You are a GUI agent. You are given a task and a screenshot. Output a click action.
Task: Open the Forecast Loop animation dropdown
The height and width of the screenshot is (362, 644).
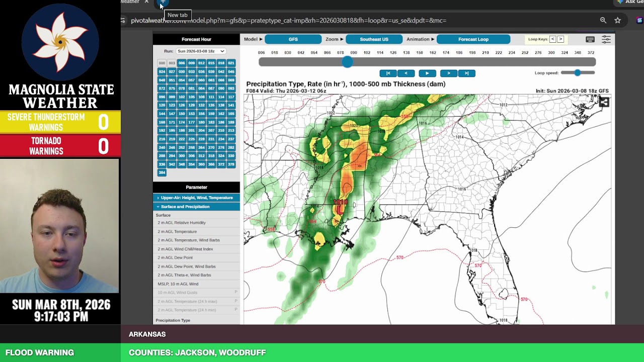point(473,39)
